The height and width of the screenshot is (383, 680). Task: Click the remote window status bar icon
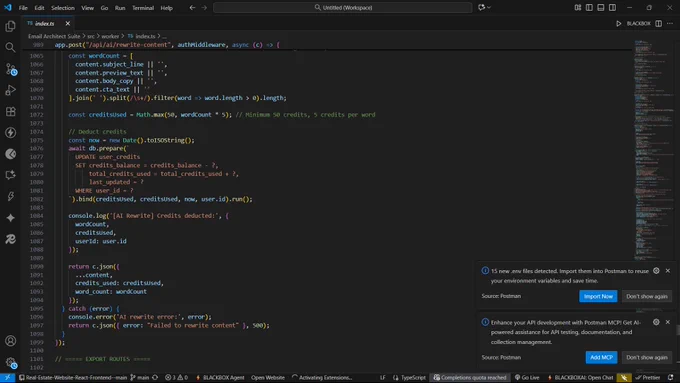7,377
